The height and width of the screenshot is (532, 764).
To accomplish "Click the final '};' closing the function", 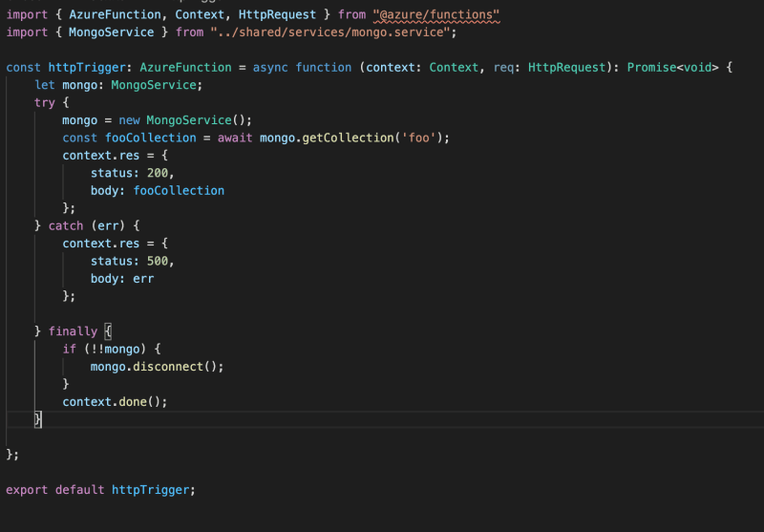I will point(12,455).
